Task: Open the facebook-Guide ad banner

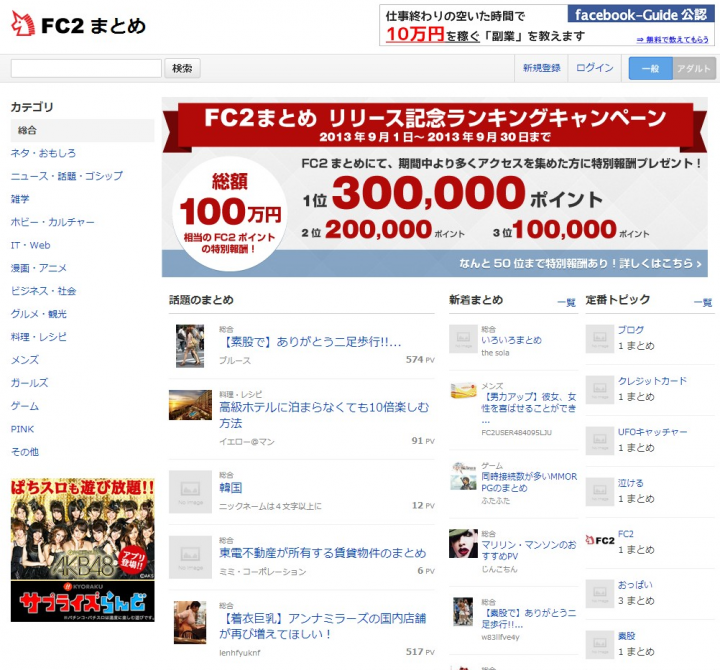Action: [x=547, y=25]
